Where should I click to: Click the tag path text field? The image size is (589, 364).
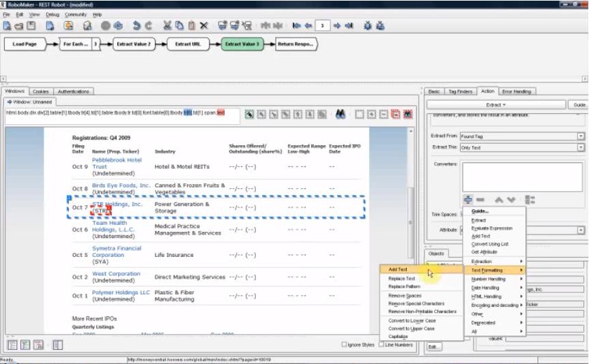(x=123, y=116)
